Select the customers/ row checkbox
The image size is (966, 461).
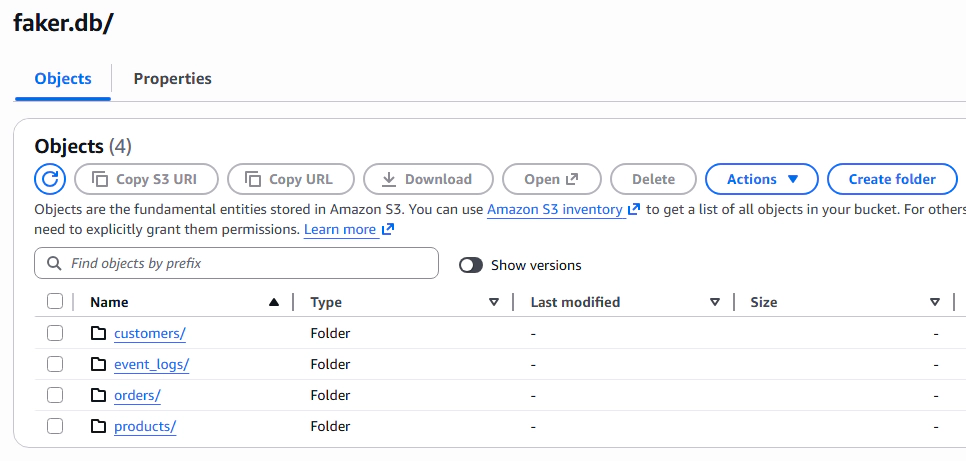click(55, 333)
